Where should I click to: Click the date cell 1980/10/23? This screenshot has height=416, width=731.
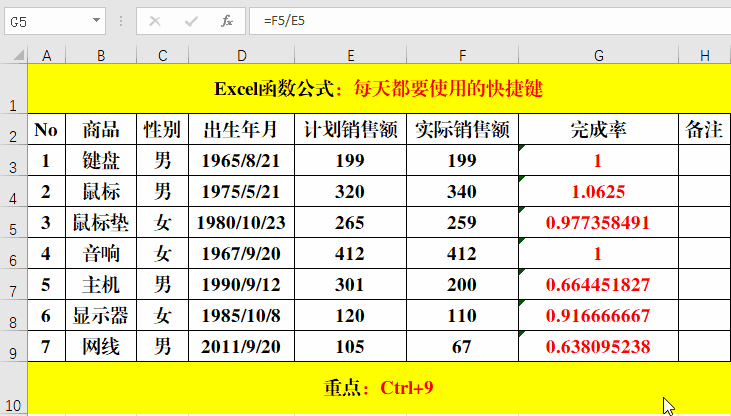pos(241,222)
